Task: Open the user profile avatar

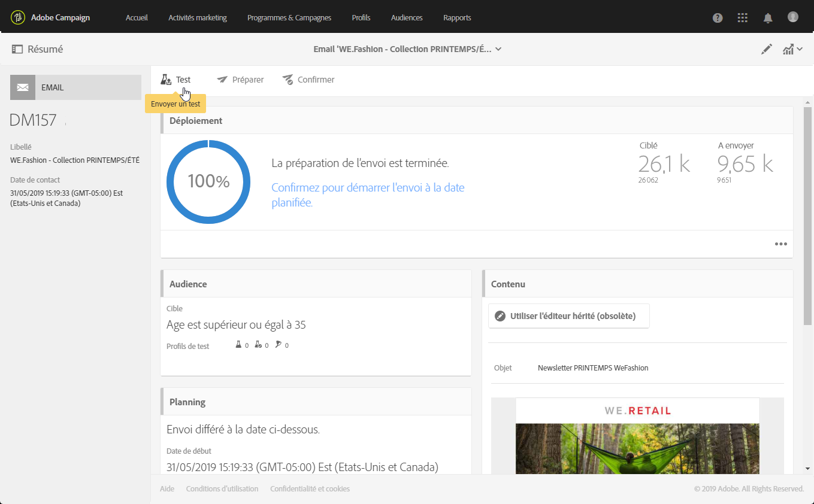Action: click(793, 17)
